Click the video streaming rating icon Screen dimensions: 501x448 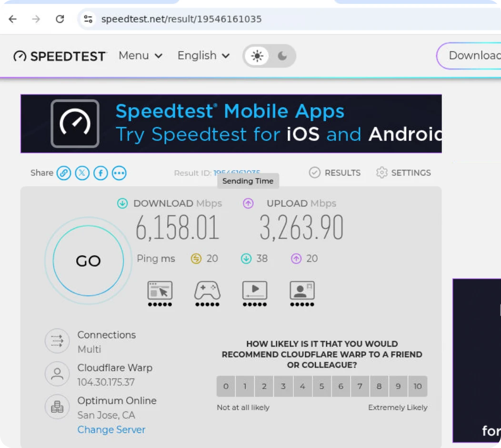click(x=255, y=290)
